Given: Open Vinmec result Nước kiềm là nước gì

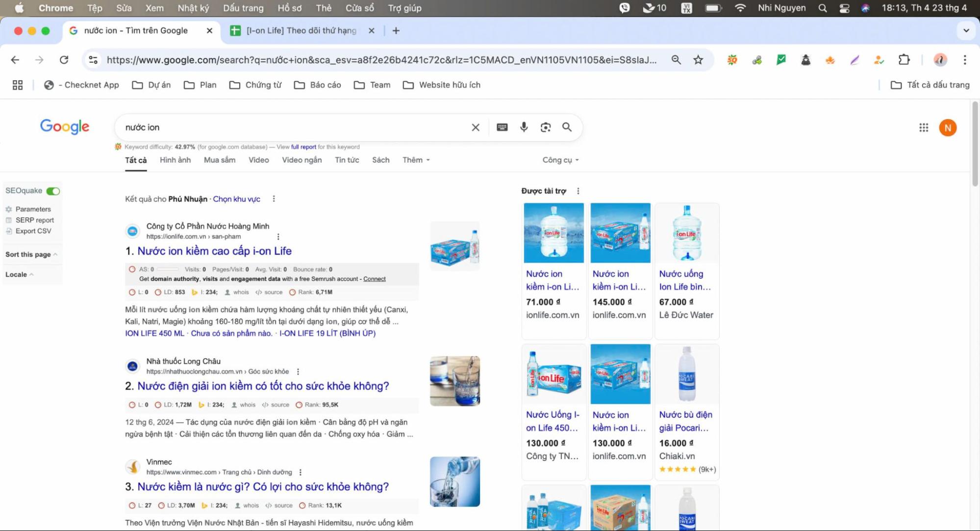Looking at the screenshot, I should (263, 487).
